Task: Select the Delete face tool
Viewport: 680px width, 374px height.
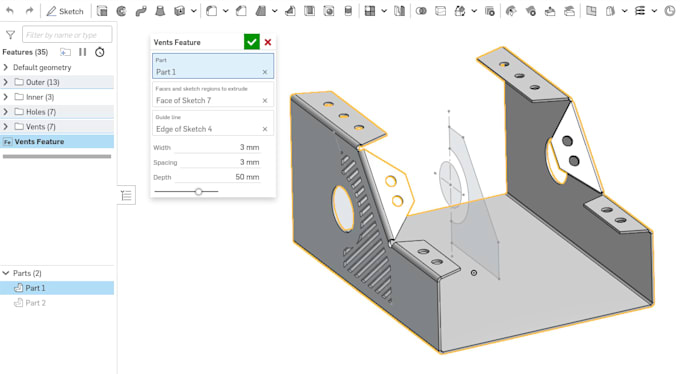Action: click(x=530, y=11)
